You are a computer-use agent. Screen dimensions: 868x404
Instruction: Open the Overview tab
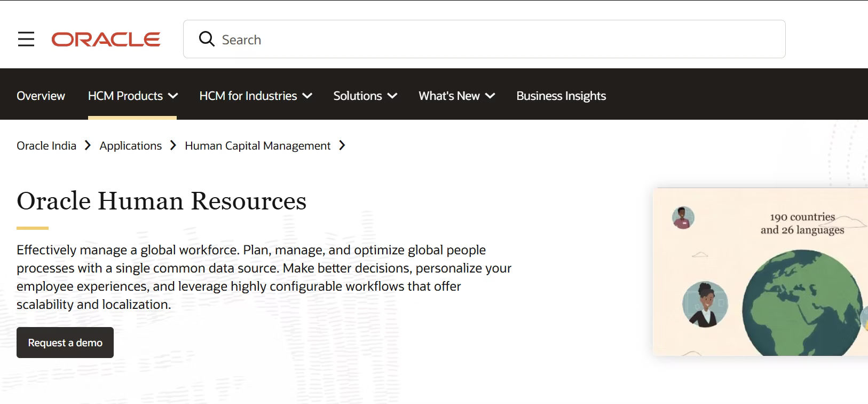pos(41,96)
